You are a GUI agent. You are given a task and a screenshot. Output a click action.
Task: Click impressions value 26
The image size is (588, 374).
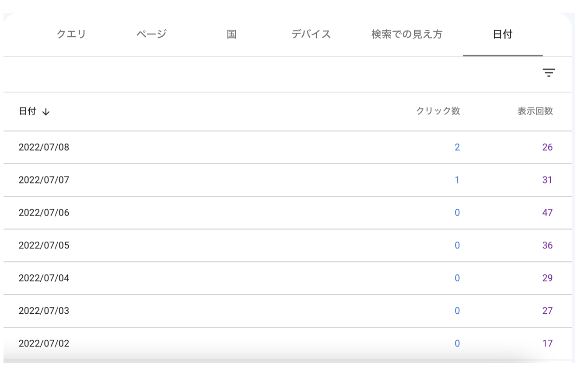(547, 147)
